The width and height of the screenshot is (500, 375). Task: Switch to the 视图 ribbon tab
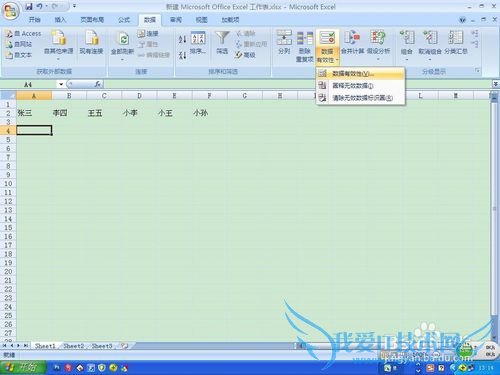(201, 20)
